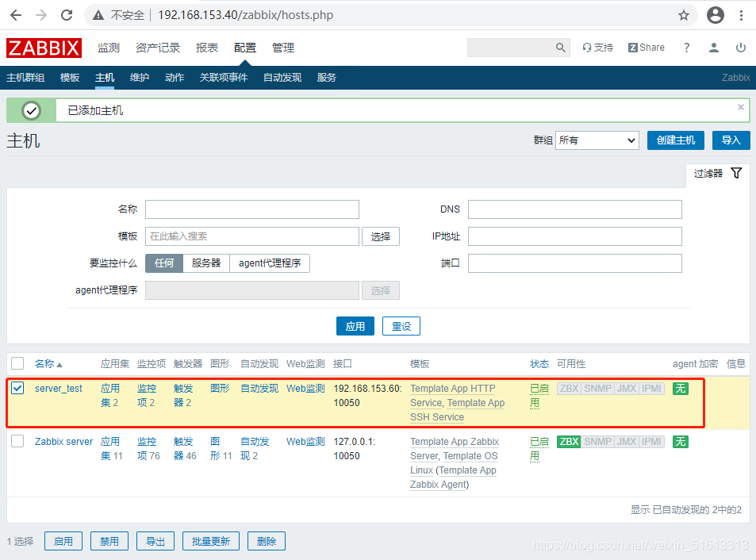Click the Share link

point(646,48)
